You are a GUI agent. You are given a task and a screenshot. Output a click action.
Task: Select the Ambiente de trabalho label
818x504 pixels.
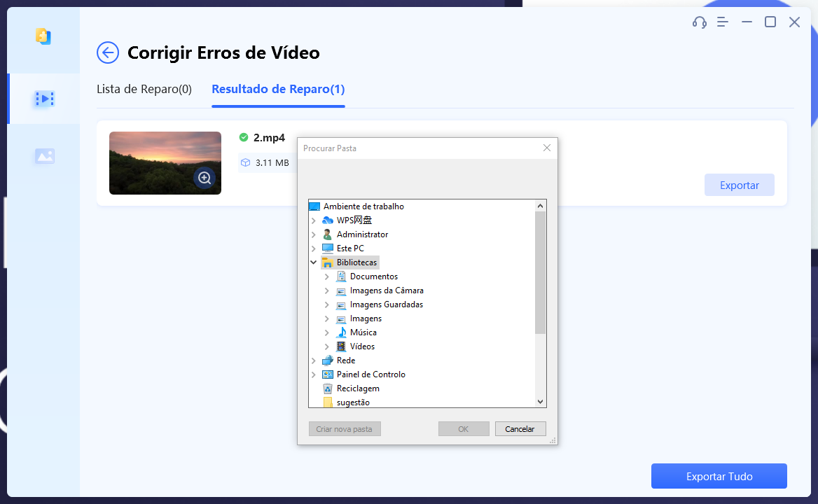363,206
